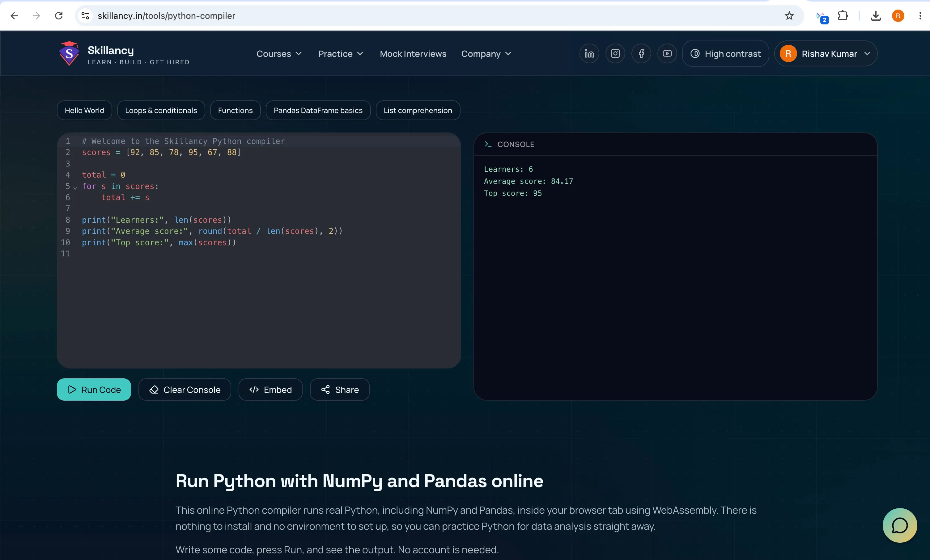
Task: Collapse the for loop on line 5
Action: click(x=75, y=187)
